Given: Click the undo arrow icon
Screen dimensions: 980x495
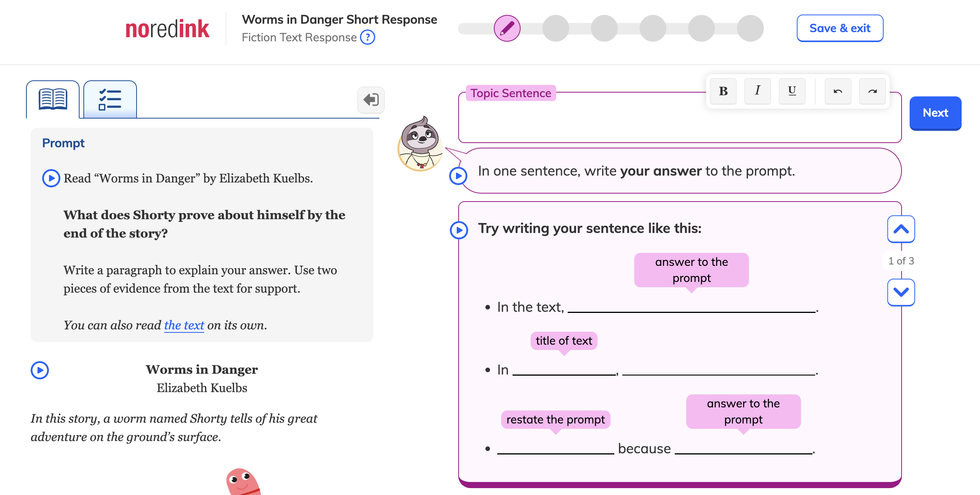Looking at the screenshot, I should tap(838, 91).
